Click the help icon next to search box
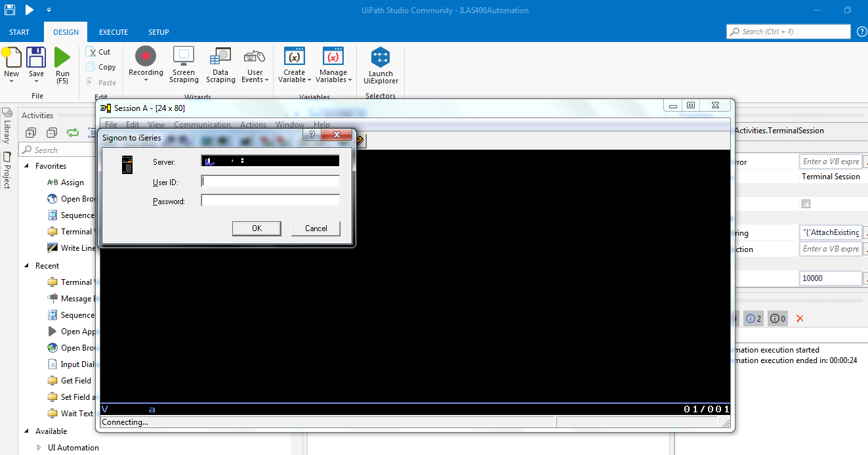This screenshot has width=868, height=455. [x=862, y=32]
